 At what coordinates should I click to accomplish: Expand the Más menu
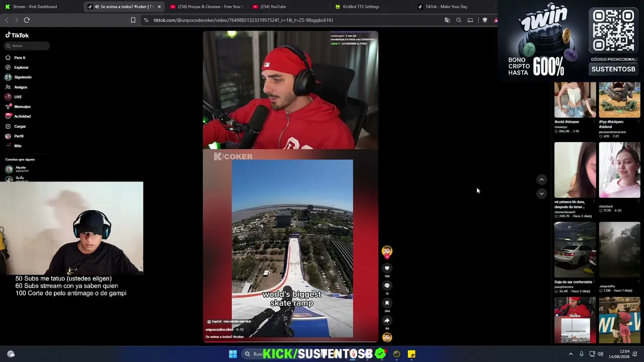(x=18, y=146)
